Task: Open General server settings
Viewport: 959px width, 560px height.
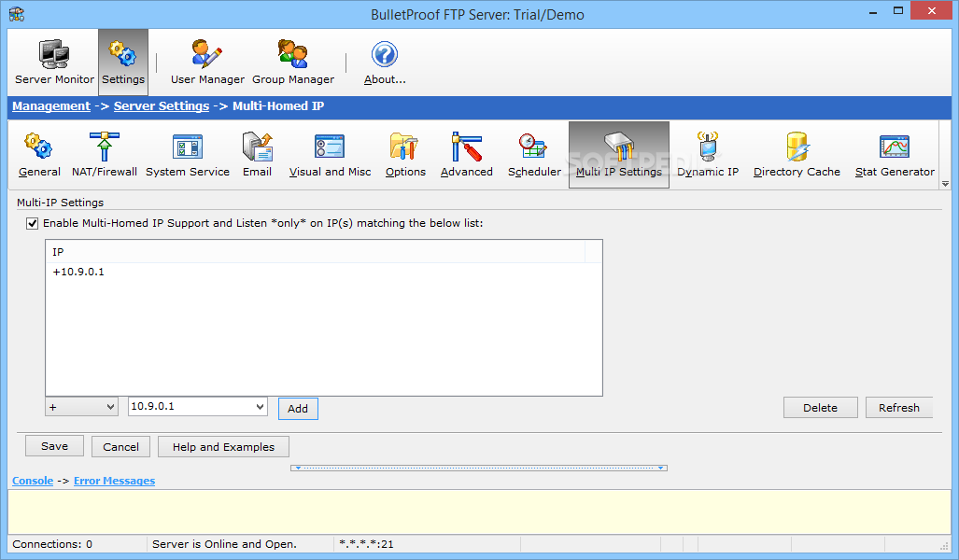Action: [x=39, y=155]
